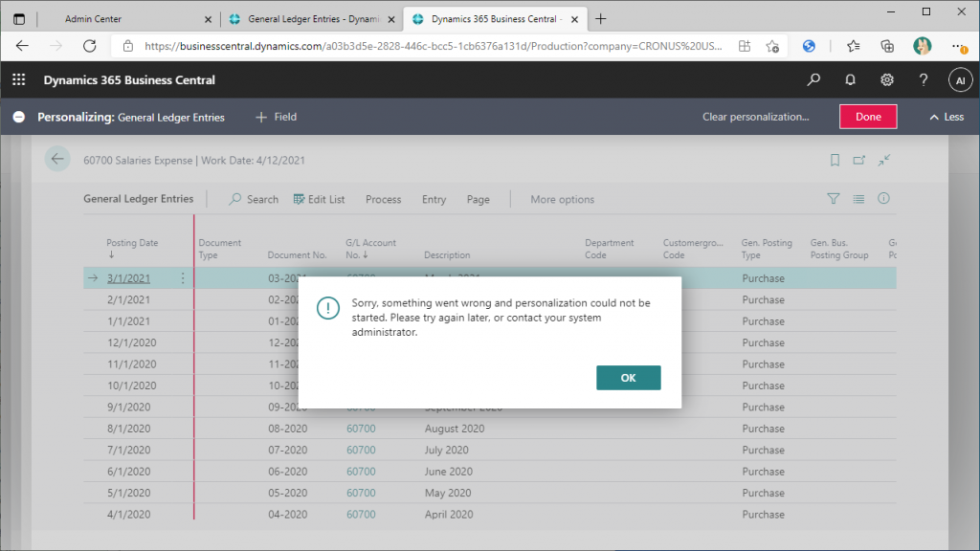Select the 12/1/2020 posting date cell

[132, 342]
